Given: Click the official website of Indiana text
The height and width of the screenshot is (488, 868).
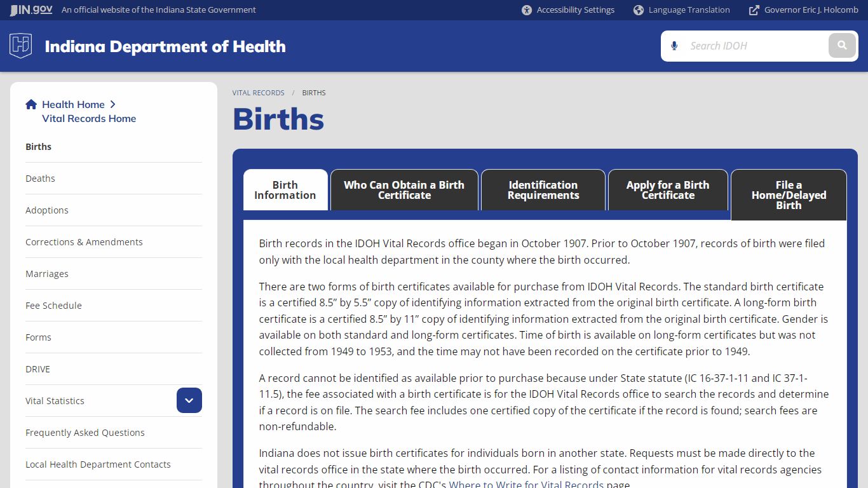Looking at the screenshot, I should pos(159,10).
